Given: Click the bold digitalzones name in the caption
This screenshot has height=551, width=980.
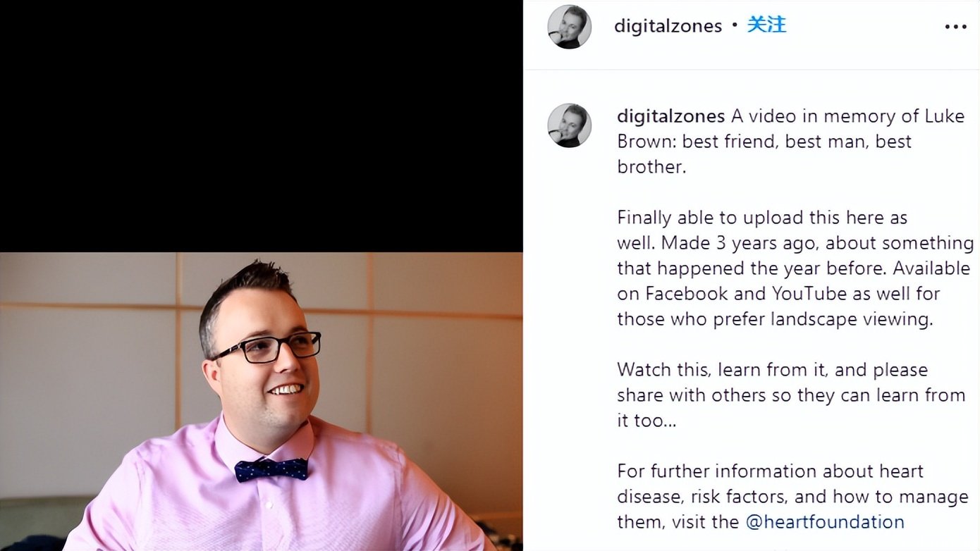Looking at the screenshot, I should click(670, 116).
